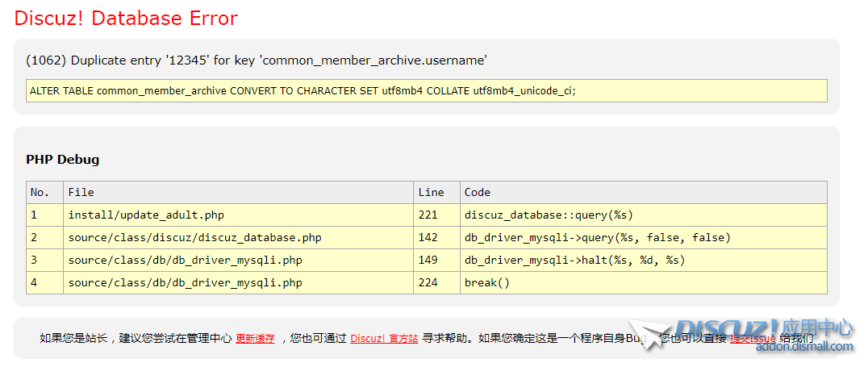Click the line number 149 cell
This screenshot has height=367, width=868.
pos(428,260)
